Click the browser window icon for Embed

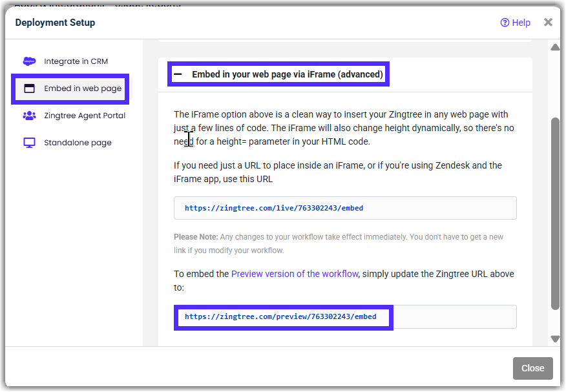pos(29,88)
